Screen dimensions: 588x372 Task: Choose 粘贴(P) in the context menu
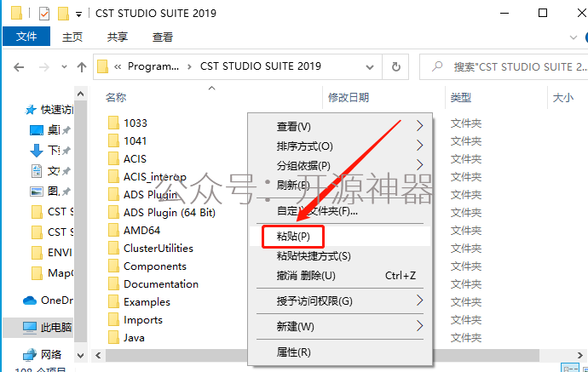(x=340, y=237)
